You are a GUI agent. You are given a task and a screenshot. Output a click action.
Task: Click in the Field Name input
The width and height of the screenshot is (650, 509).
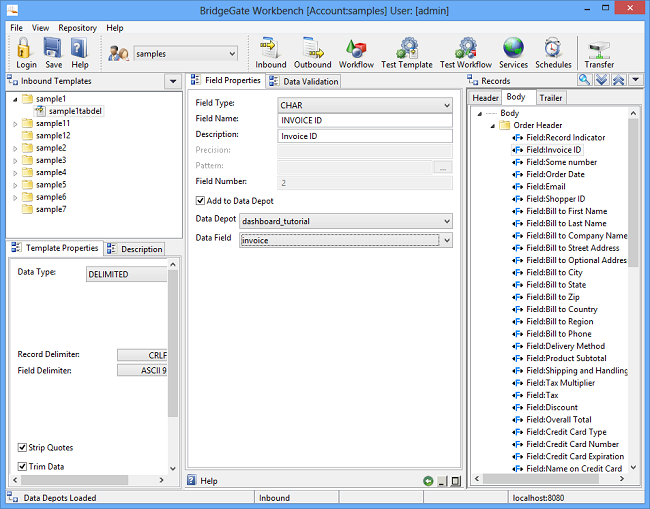click(x=365, y=121)
